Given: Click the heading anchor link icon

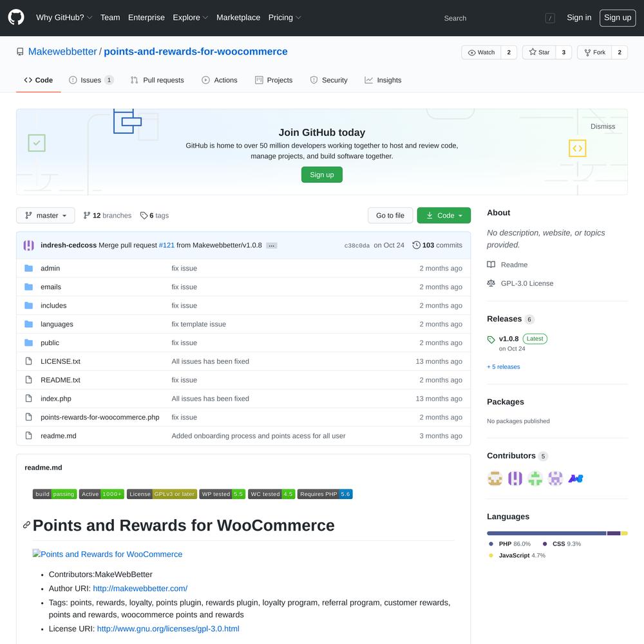Looking at the screenshot, I should 26,525.
